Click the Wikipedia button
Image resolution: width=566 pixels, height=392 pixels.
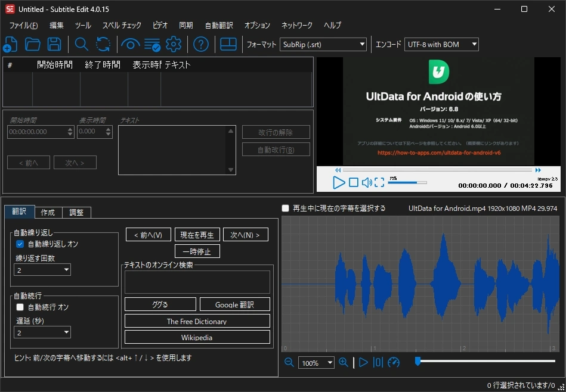(x=197, y=337)
